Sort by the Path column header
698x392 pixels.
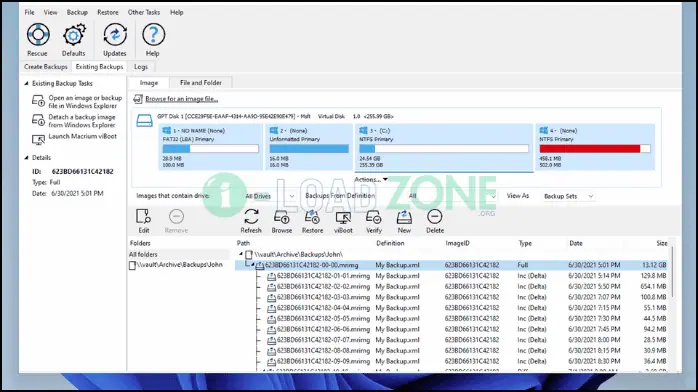243,243
